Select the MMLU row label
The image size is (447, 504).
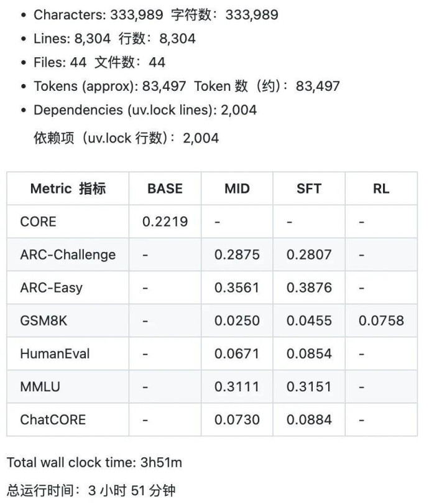point(40,386)
